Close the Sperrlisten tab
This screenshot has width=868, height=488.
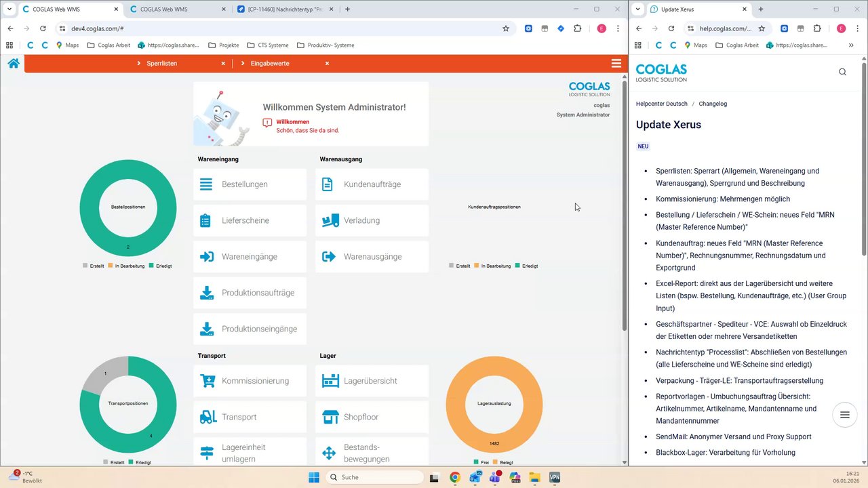coord(223,63)
